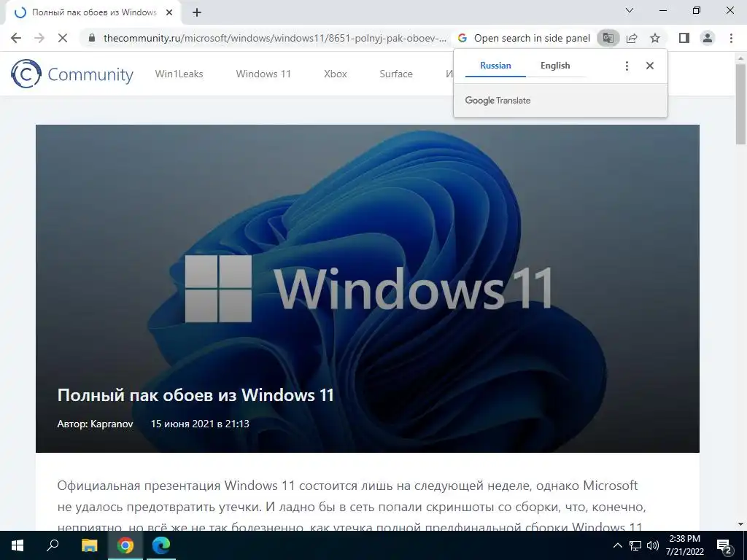The height and width of the screenshot is (560, 747).
Task: Open Translate popup options three-dot menu
Action: tap(627, 66)
